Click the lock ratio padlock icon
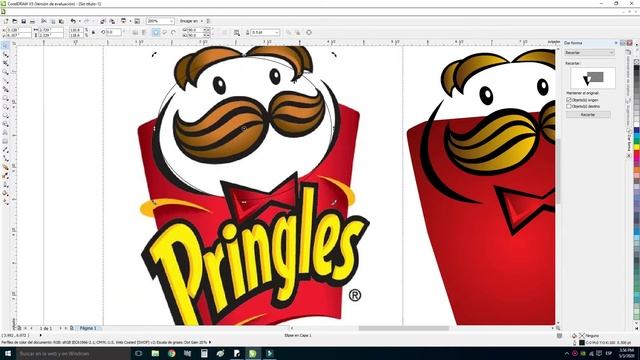This screenshot has width=640, height=360. [94, 32]
